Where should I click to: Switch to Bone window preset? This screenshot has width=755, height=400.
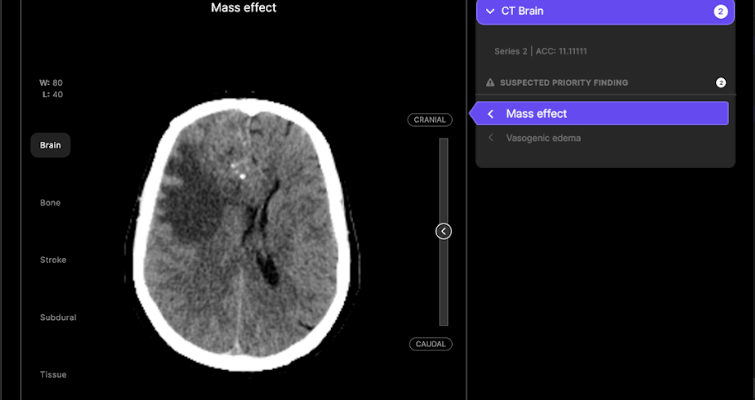tap(50, 203)
